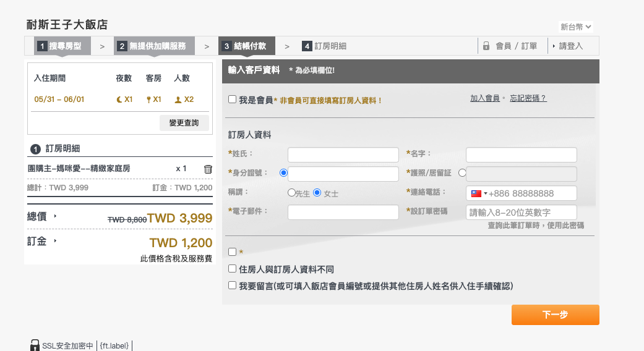Delete the room item with the trash icon
Viewport: 644px width, 351px height.
click(x=208, y=169)
